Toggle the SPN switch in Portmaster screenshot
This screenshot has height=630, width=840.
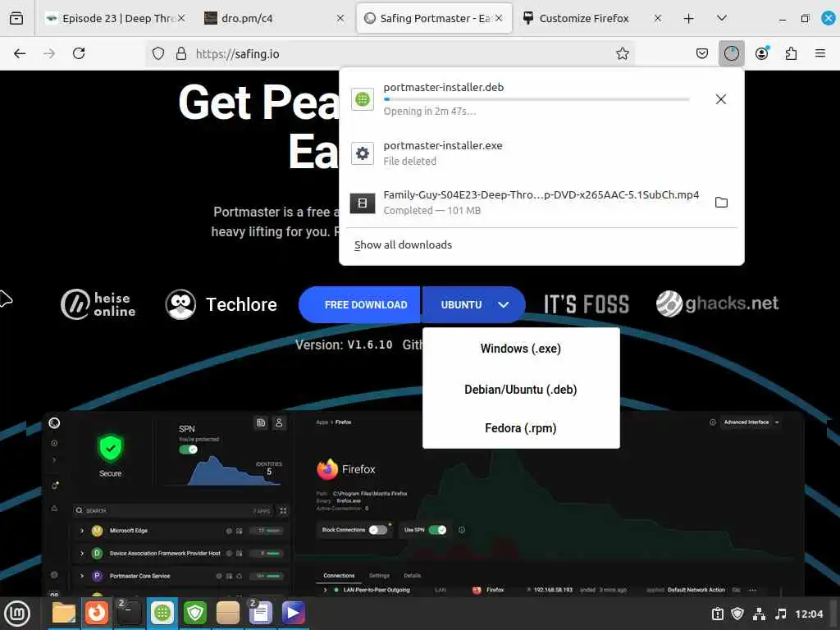coord(188,450)
